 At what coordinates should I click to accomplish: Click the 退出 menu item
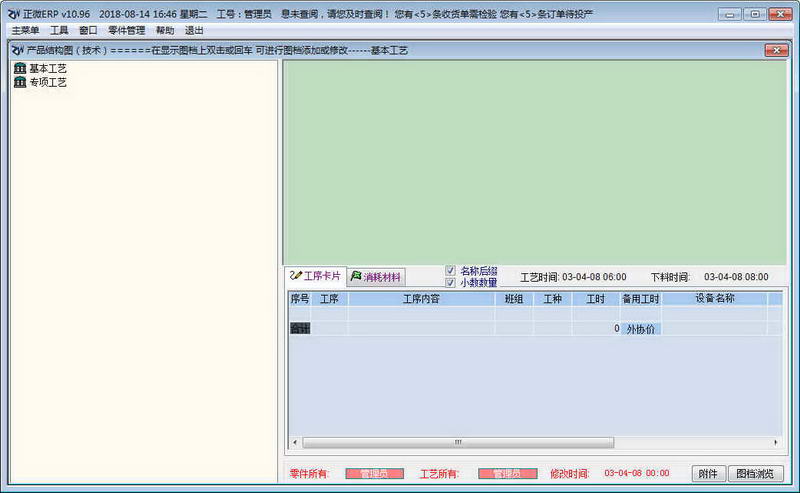pos(194,31)
